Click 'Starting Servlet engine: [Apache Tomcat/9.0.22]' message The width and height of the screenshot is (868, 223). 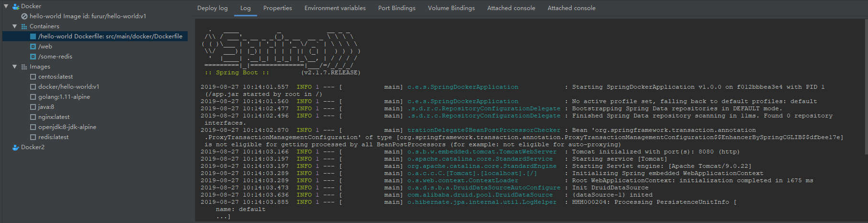[662, 166]
